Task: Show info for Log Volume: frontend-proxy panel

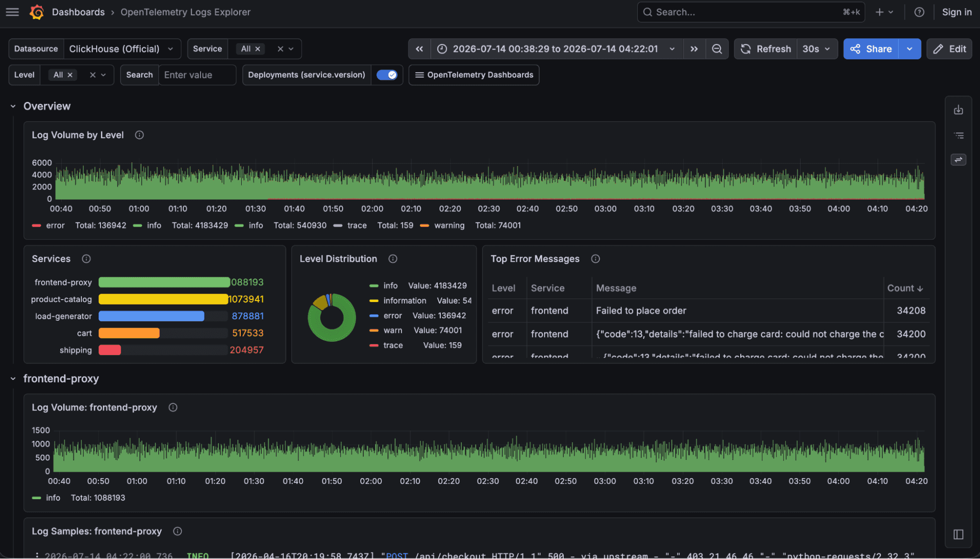Action: (x=173, y=407)
